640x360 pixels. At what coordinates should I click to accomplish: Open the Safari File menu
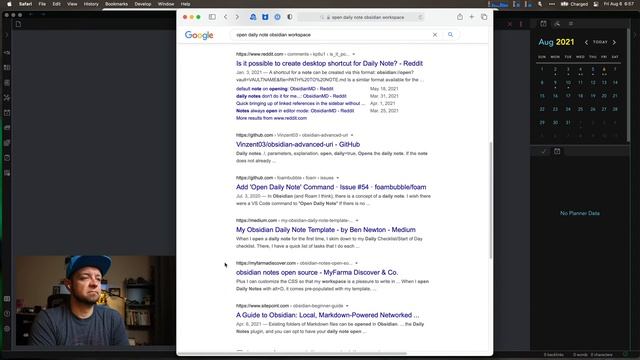point(42,4)
